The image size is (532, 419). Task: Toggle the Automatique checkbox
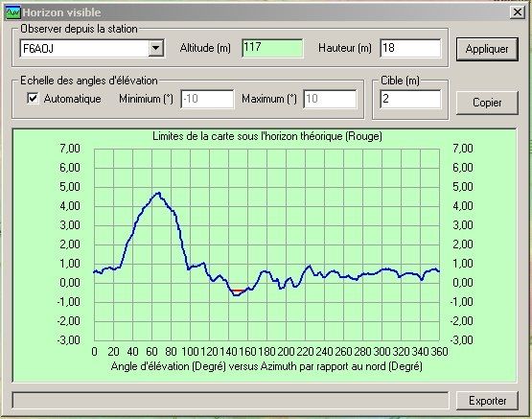(x=33, y=99)
